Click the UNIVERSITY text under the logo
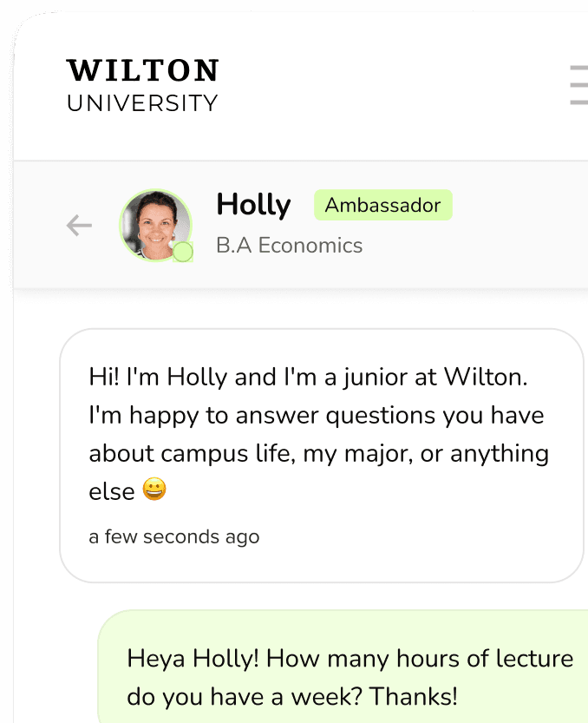 point(143,103)
